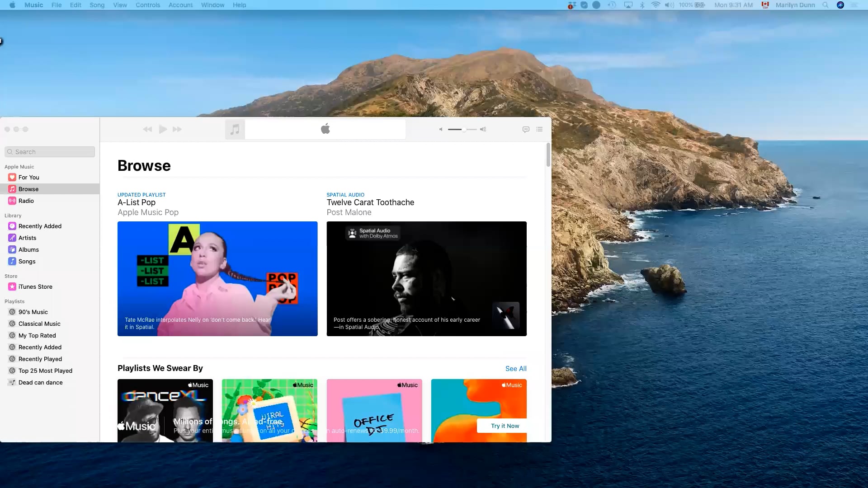Screen dimensions: 868x488
Task: Click the skip forward button
Action: pos(177,129)
